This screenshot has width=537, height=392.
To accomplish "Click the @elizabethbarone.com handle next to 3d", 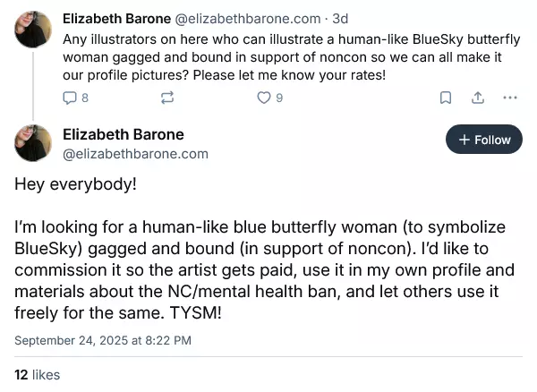I will click(248, 19).
